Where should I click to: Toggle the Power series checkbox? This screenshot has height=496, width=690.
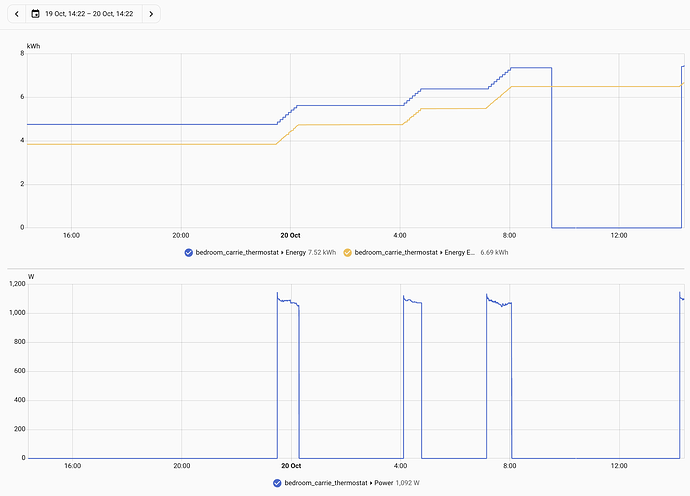point(277,483)
